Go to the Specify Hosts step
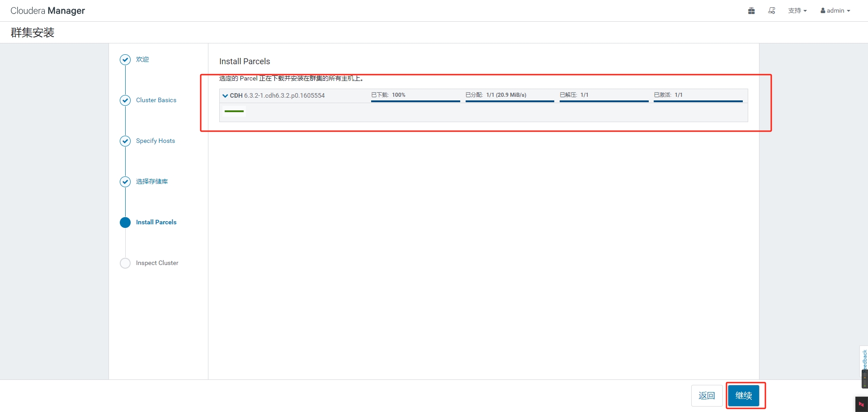868x412 pixels. (x=156, y=141)
